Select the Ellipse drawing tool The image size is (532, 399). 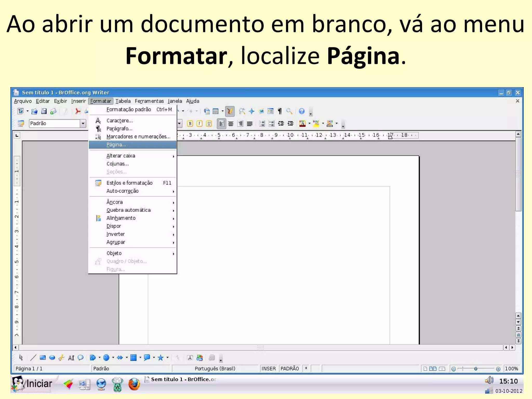coord(52,358)
